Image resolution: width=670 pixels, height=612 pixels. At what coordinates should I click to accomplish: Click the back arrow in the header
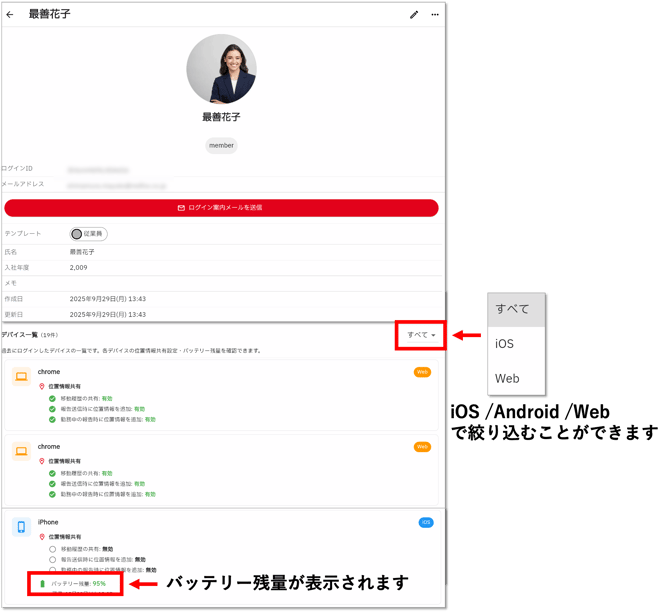(x=10, y=14)
